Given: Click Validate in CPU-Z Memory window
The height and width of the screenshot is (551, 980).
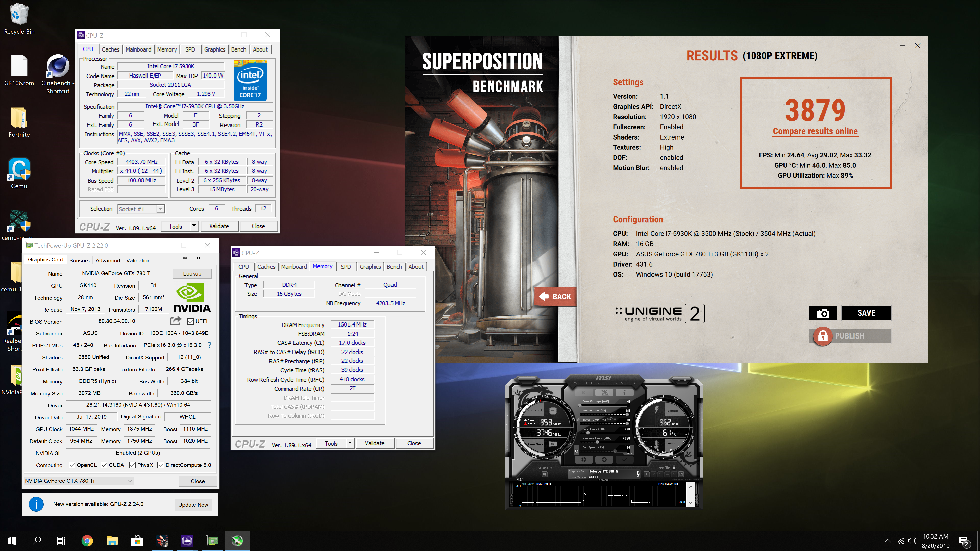Looking at the screenshot, I should click(x=375, y=443).
